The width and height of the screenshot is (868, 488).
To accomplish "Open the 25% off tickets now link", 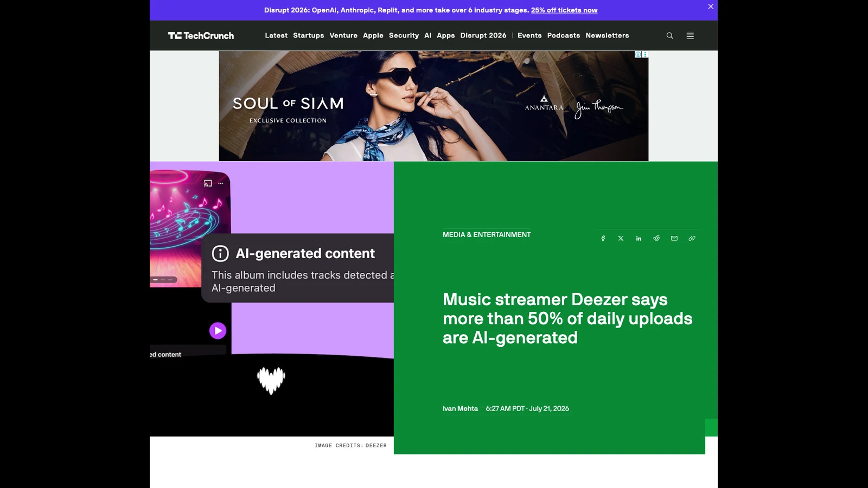I will coord(564,10).
